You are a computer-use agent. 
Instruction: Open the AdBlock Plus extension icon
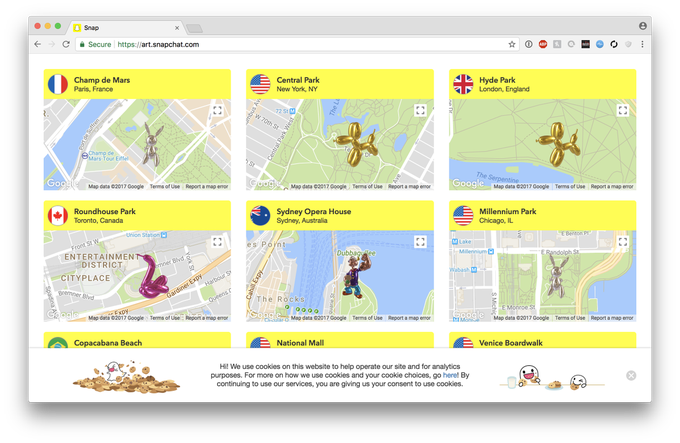coord(543,44)
